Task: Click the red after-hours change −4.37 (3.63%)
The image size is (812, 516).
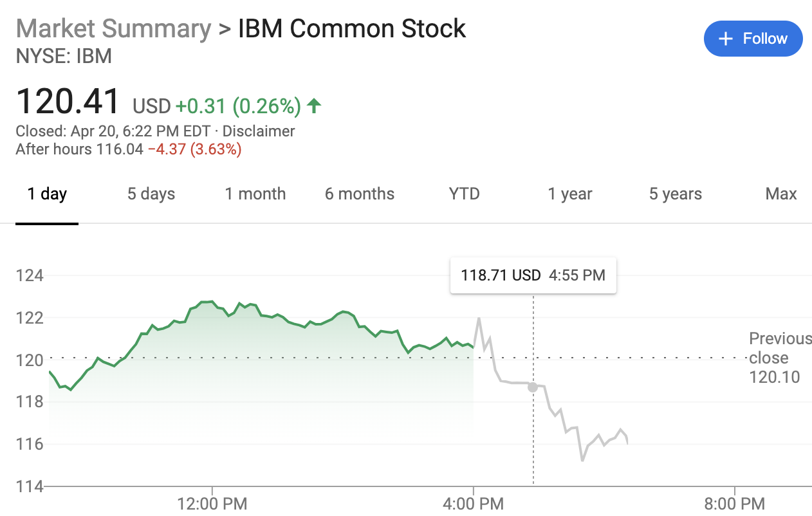Action: (x=194, y=150)
